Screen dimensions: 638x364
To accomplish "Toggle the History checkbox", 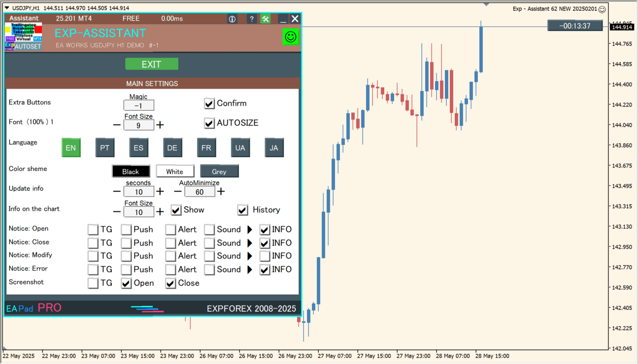I will coord(243,210).
